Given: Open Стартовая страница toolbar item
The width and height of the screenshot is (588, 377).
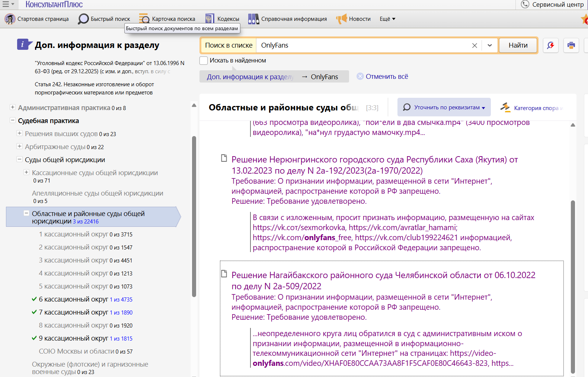Looking at the screenshot, I should (x=37, y=19).
